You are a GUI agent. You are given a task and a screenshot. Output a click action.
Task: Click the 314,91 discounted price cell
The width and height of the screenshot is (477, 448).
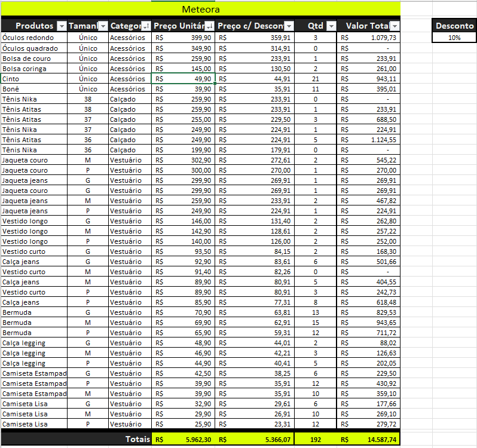pos(255,48)
